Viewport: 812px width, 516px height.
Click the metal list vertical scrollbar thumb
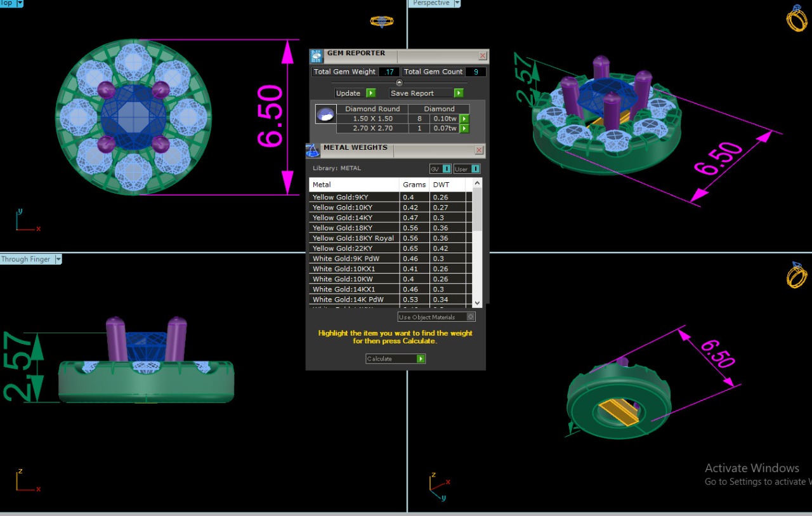pyautogui.click(x=478, y=209)
